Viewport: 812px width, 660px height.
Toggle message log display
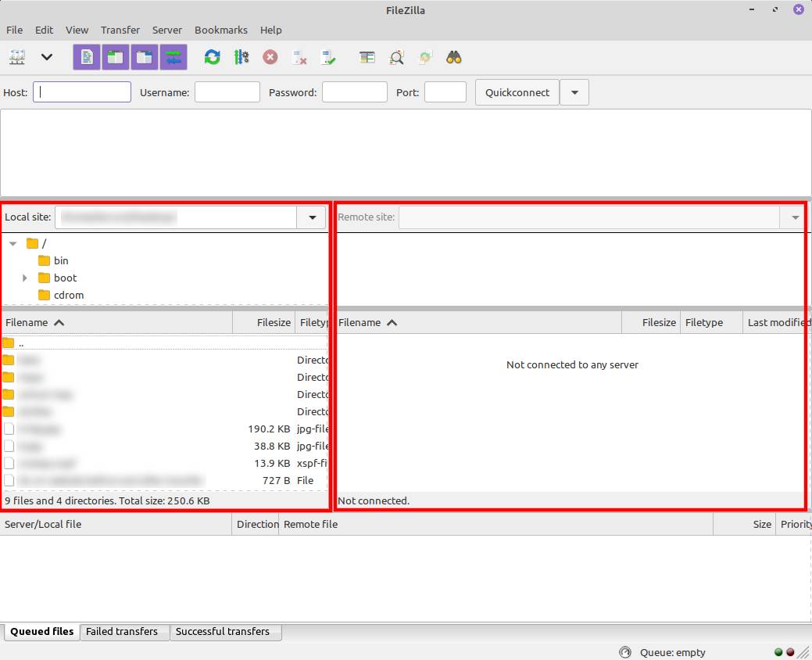point(87,57)
